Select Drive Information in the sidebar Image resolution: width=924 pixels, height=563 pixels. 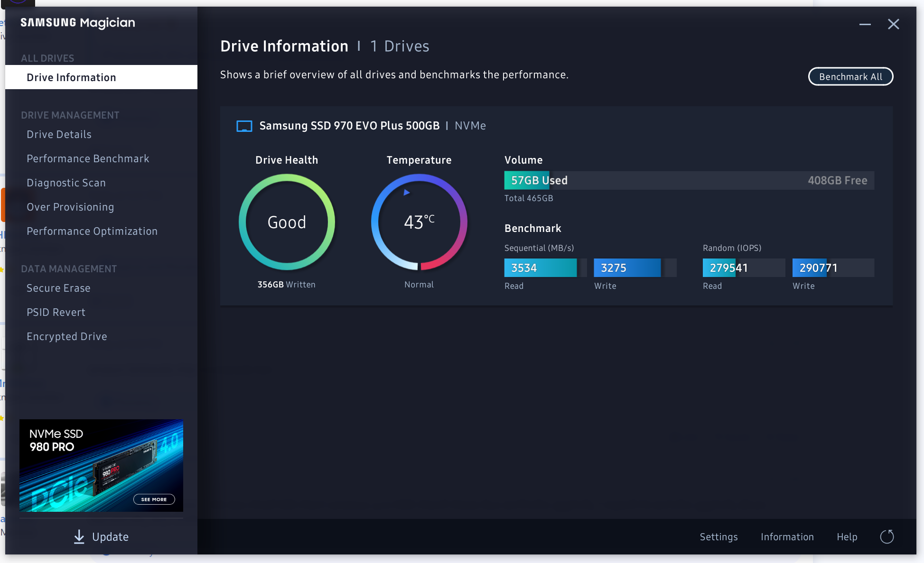(x=101, y=77)
